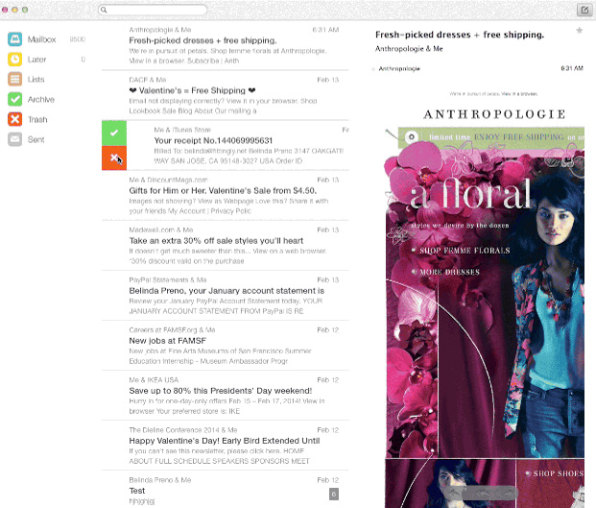Open the Valentine's = Free Shipping email
Image resolution: width=596 pixels, height=508 pixels.
click(225, 95)
